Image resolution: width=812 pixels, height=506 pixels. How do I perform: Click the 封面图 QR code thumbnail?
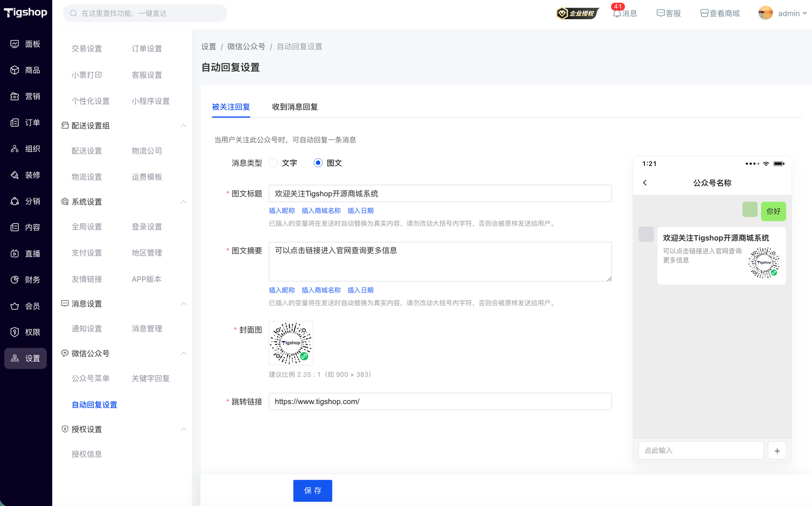pos(291,343)
